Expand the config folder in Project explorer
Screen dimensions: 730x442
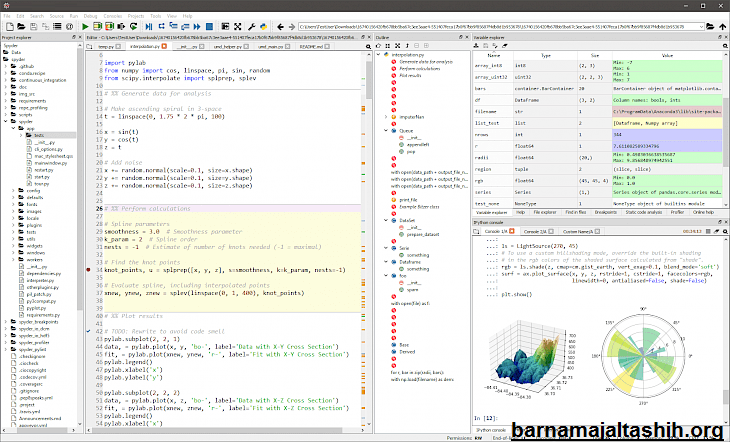[x=13, y=190]
